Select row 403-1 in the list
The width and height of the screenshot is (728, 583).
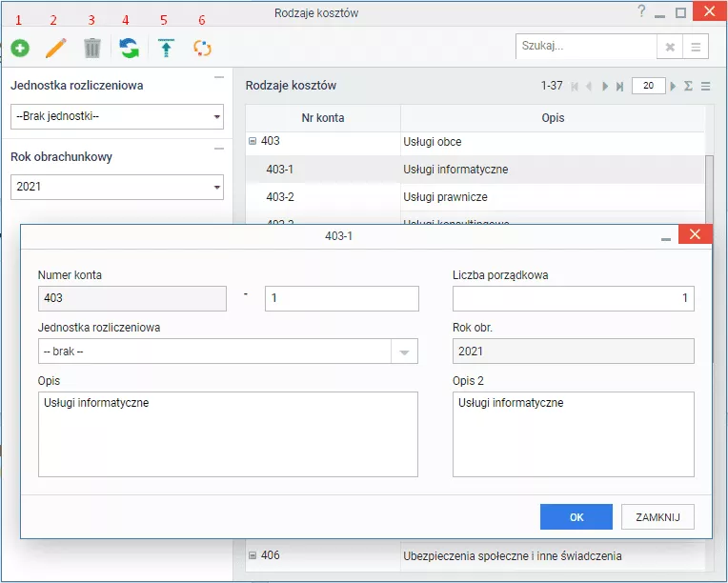[x=475, y=170]
